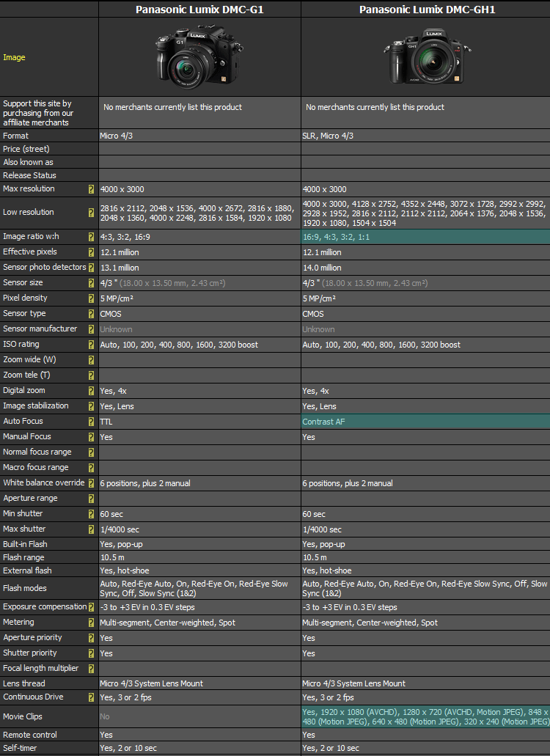This screenshot has width=550, height=756.
Task: Select the External flash row label
Action: [27, 571]
